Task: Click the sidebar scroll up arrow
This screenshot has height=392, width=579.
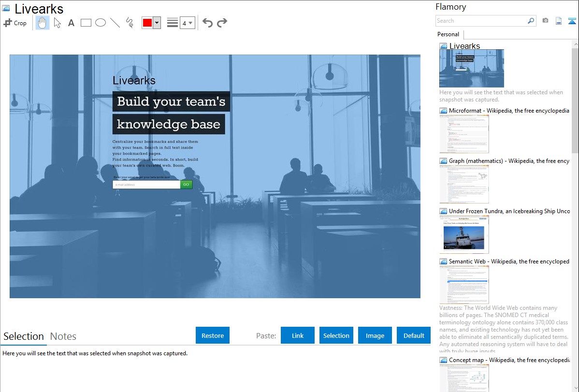Action: pyautogui.click(x=575, y=44)
